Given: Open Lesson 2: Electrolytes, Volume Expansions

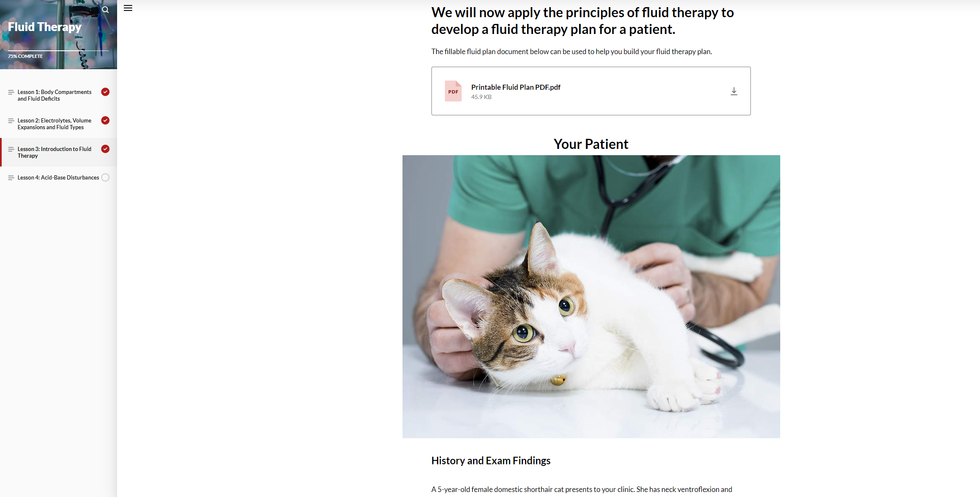Looking at the screenshot, I should tap(55, 124).
